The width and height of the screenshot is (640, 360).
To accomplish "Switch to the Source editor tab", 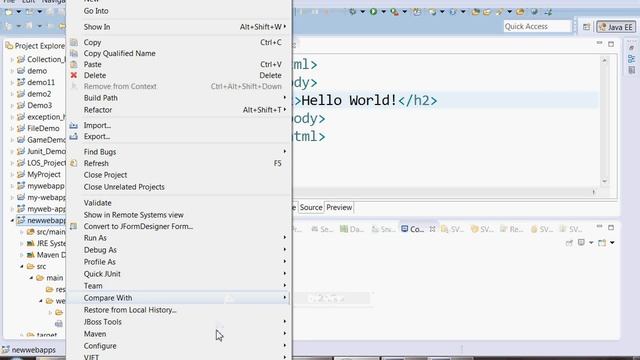I will pos(311,207).
